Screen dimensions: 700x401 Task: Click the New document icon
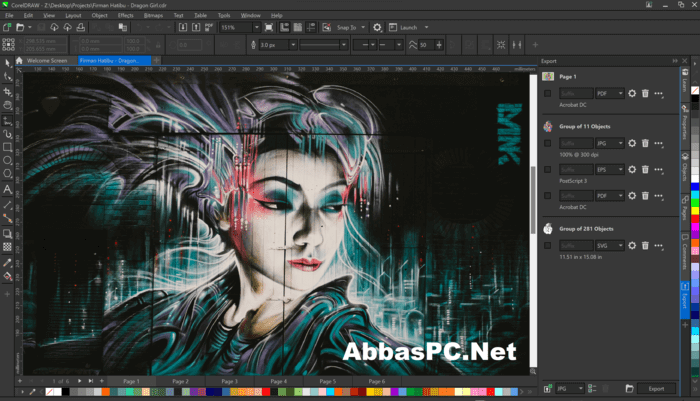click(7, 27)
